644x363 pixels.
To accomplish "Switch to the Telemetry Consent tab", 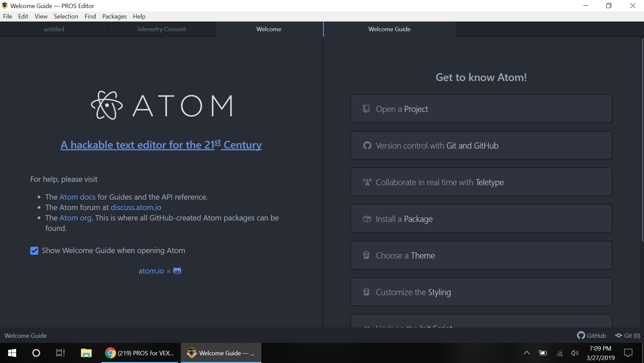I will tap(161, 29).
